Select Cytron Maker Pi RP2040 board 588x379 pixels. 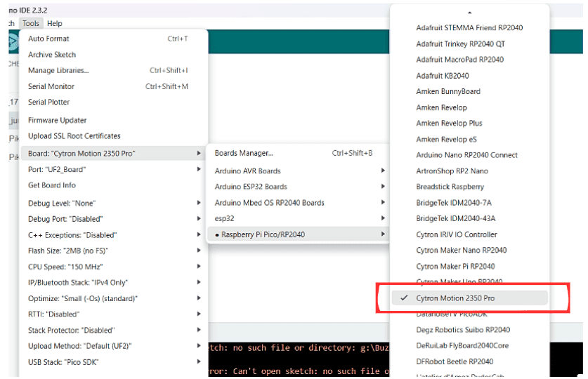click(455, 267)
